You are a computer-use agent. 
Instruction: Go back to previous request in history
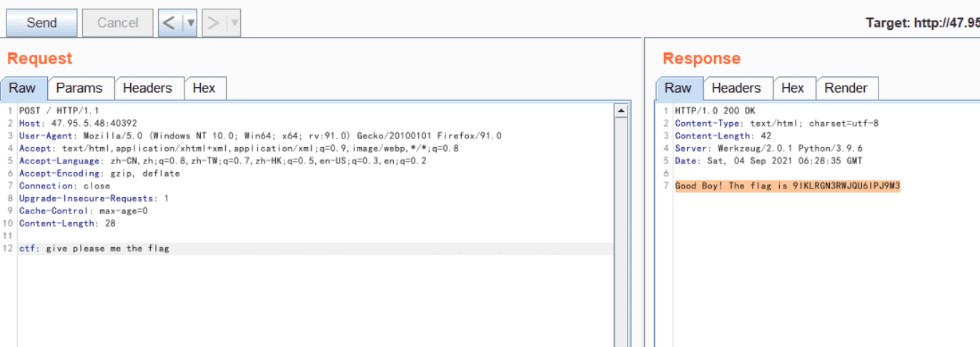169,23
